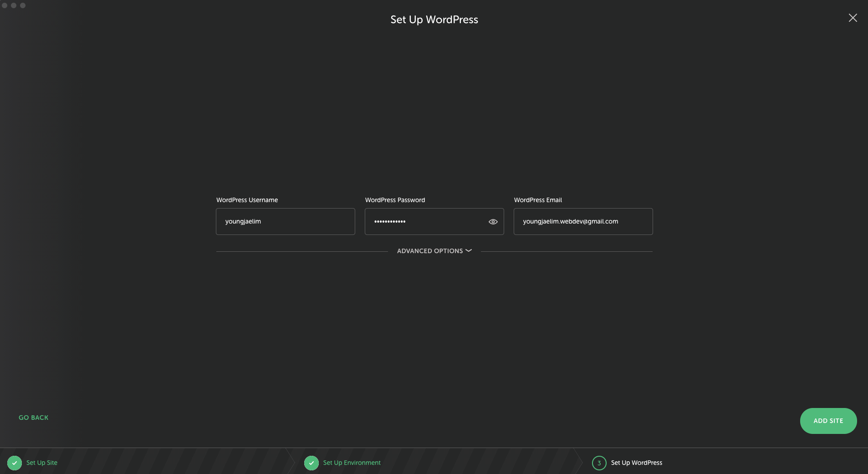The width and height of the screenshot is (868, 474).
Task: Close the Set Up WordPress dialog
Action: coord(853,18)
